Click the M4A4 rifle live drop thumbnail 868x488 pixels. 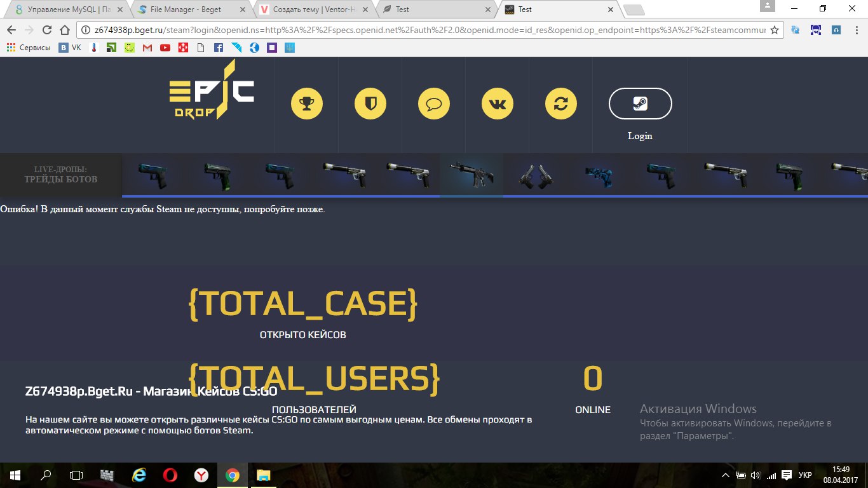471,173
